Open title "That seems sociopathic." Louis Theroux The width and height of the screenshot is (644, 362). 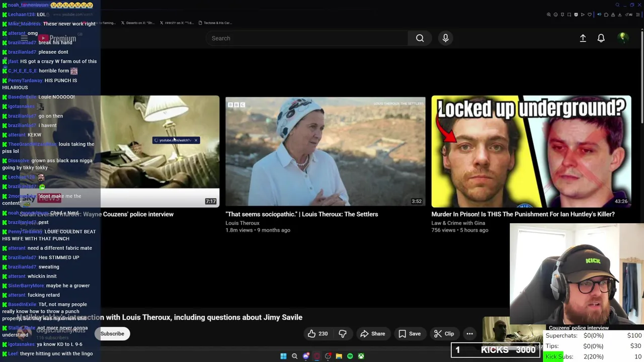[302, 214]
